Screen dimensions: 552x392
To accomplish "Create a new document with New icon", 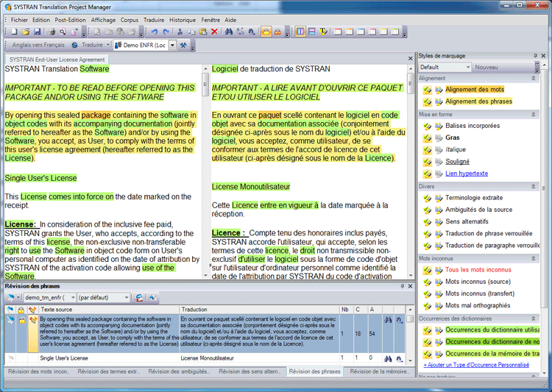I will pos(15,32).
